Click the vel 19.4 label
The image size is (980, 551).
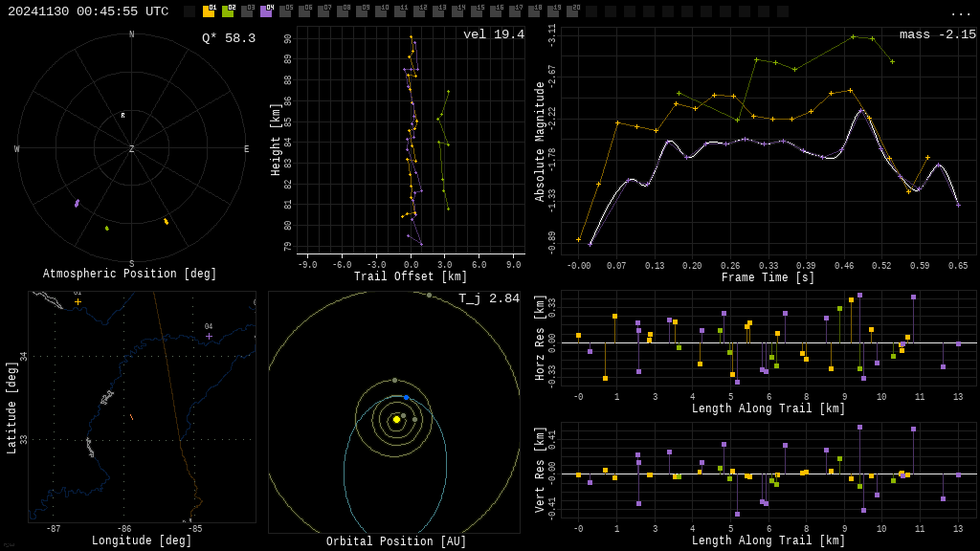tap(494, 34)
